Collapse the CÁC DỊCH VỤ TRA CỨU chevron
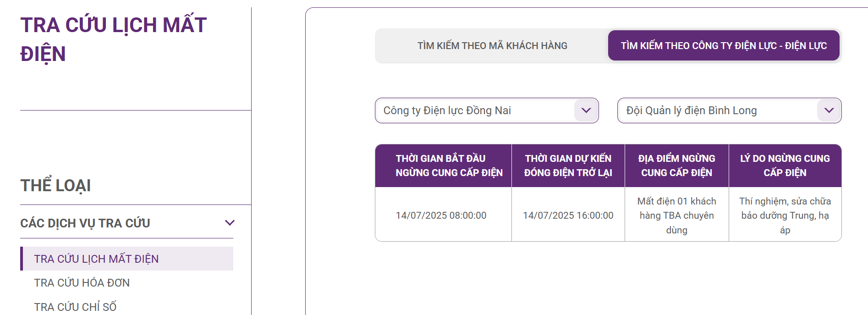The width and height of the screenshot is (868, 315). tap(230, 223)
